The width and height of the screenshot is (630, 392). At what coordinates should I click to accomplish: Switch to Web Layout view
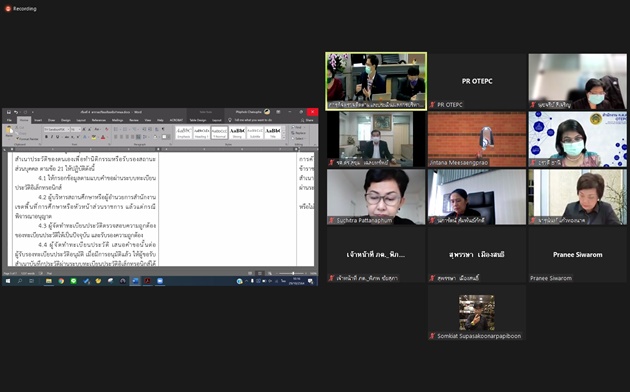point(270,273)
